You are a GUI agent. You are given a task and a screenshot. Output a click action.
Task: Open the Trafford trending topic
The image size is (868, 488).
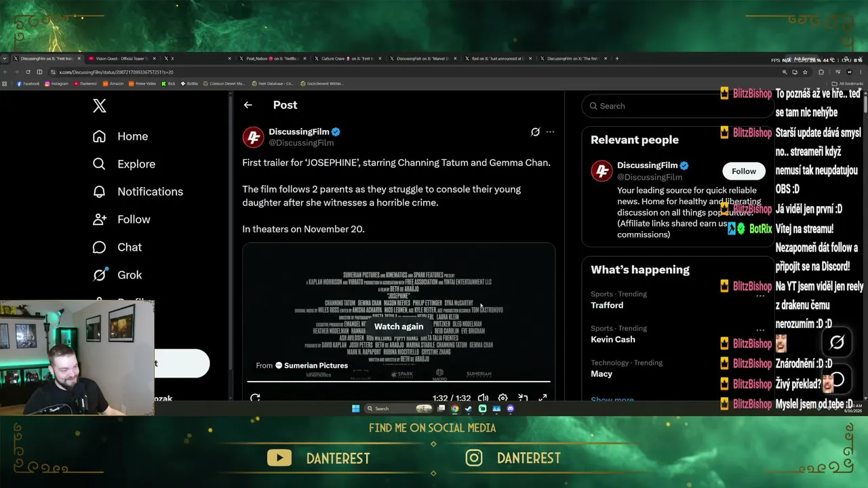[607, 305]
